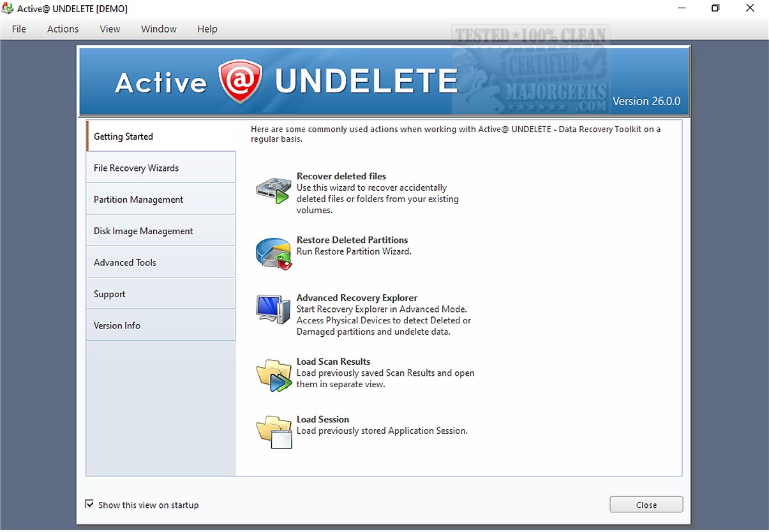This screenshot has height=532, width=769.
Task: Open the Advanced Tools tab
Action: 161,262
